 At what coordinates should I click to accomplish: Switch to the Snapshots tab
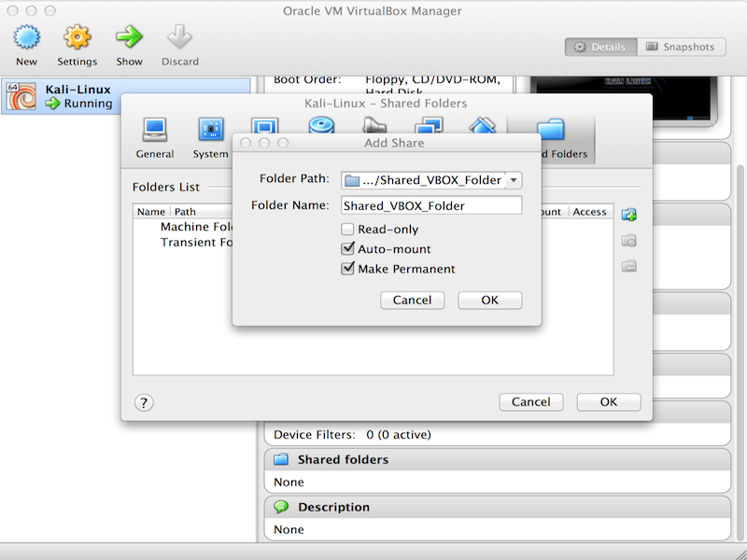pyautogui.click(x=681, y=47)
